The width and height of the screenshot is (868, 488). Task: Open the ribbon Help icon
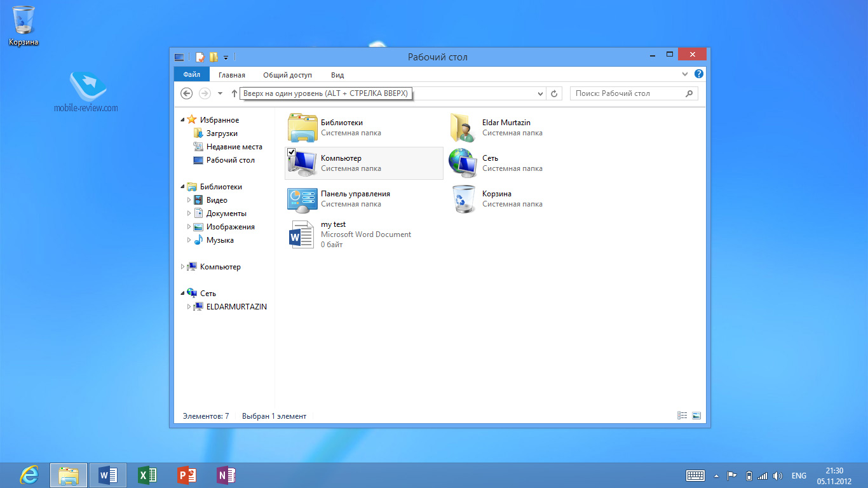tap(699, 74)
